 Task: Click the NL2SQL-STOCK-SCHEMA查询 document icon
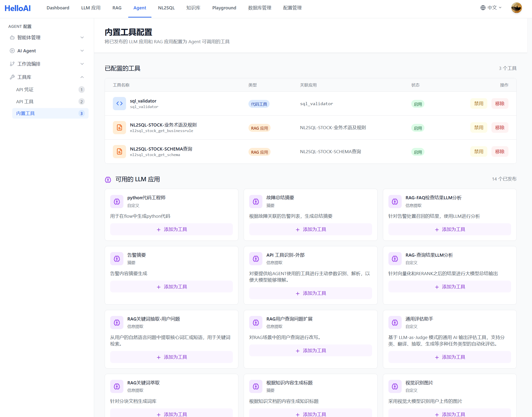(119, 152)
